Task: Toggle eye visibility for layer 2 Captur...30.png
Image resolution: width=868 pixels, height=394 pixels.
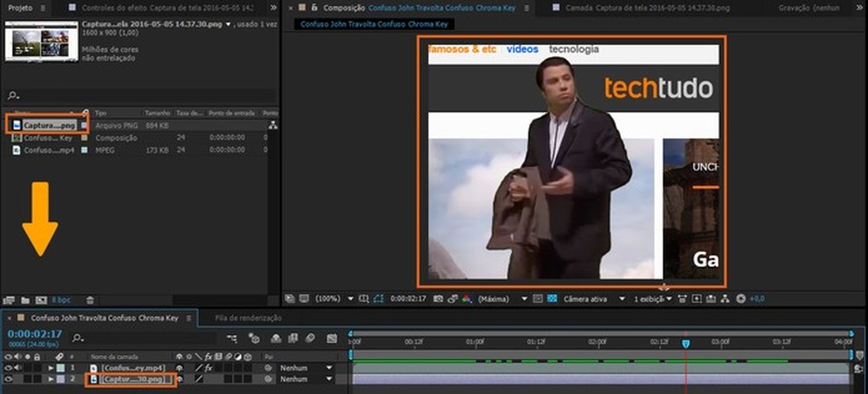Action: (9, 379)
